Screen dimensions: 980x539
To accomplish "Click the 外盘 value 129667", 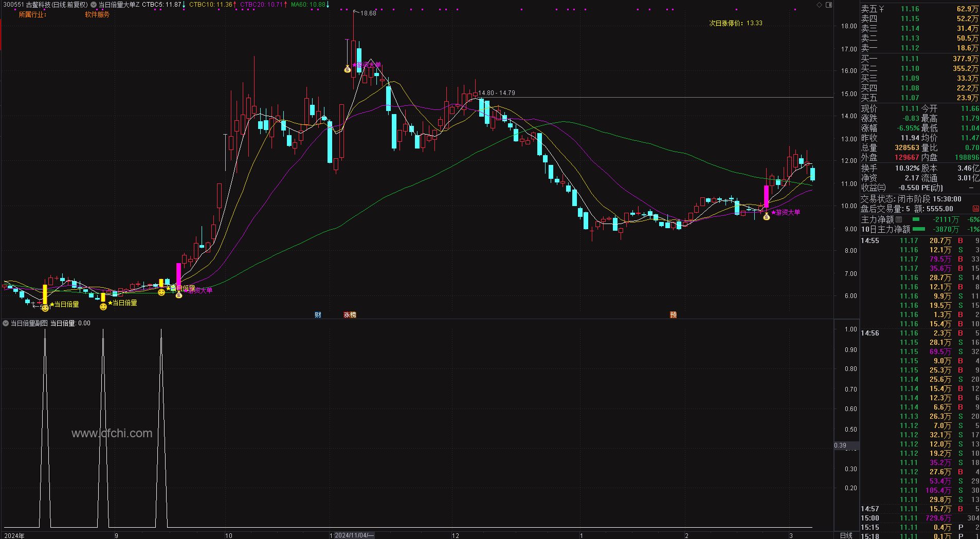I will click(x=906, y=157).
